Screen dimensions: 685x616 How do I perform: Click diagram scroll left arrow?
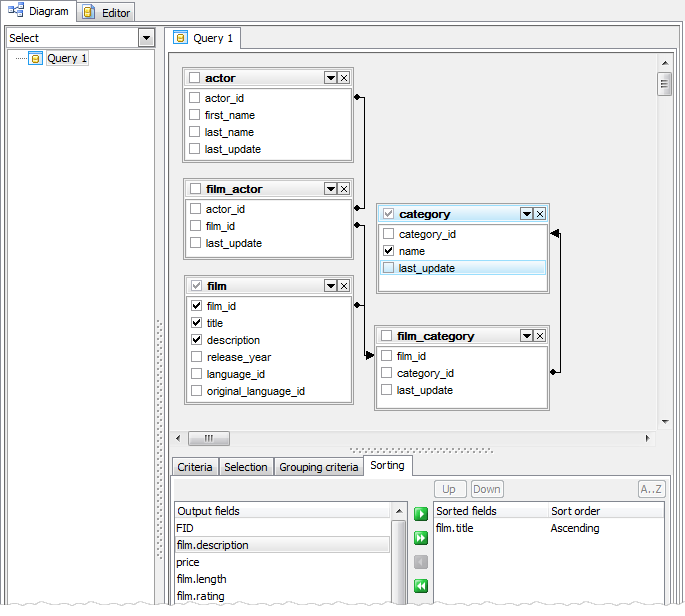(178, 438)
